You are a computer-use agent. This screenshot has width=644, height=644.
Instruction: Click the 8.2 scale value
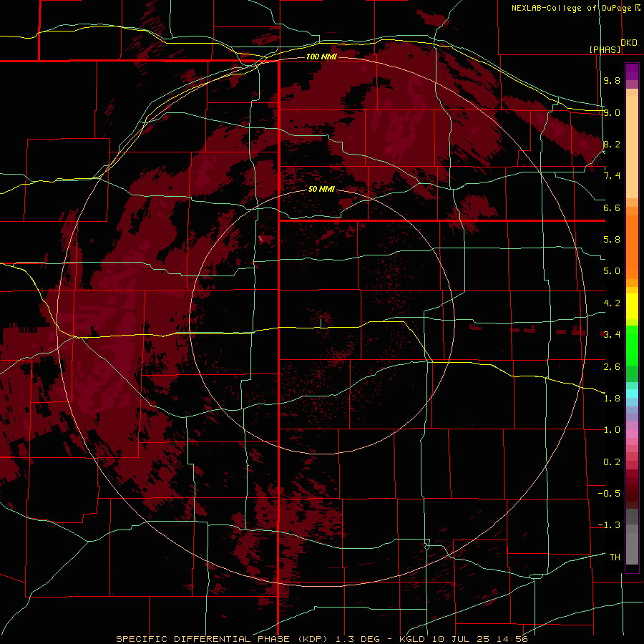[x=612, y=144]
